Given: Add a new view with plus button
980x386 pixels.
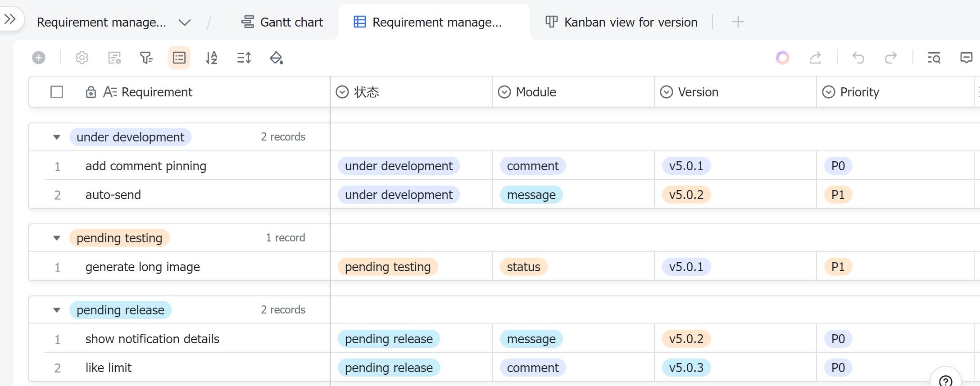Looking at the screenshot, I should (x=738, y=22).
